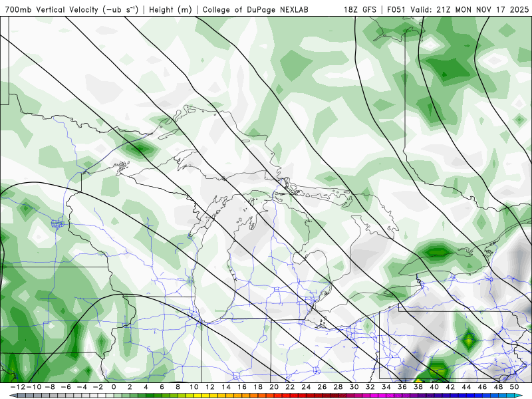This screenshot has width=532, height=399.
Task: Click the "-10" color scale value
Action: point(34,387)
